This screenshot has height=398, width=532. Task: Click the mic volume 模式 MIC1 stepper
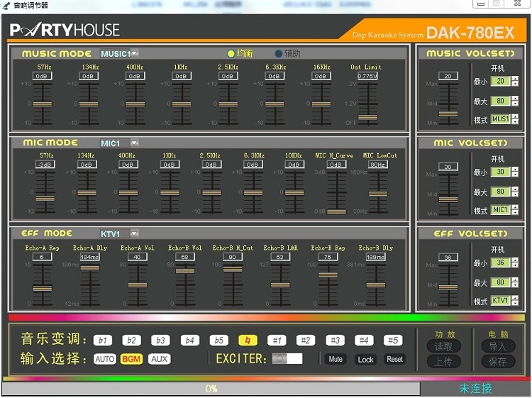click(515, 210)
